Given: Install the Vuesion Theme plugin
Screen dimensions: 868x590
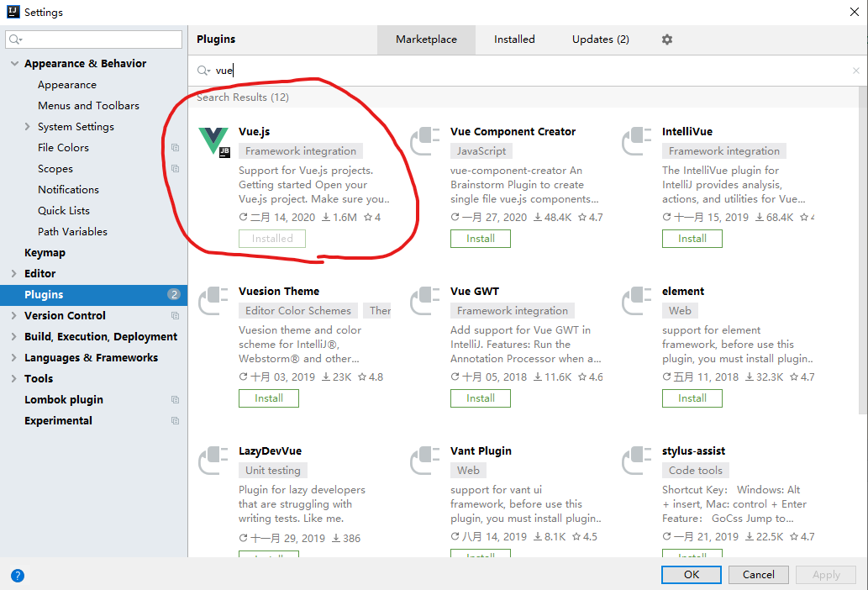Looking at the screenshot, I should click(x=269, y=398).
